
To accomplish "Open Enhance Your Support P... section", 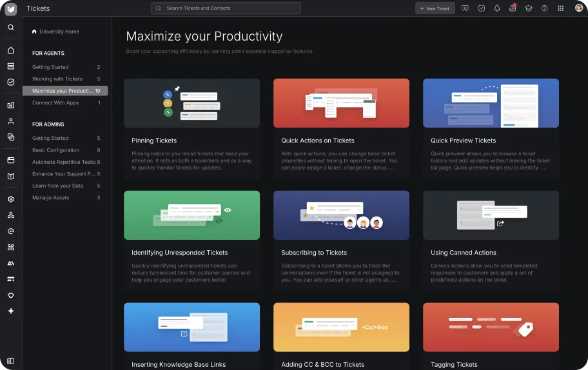I will 65,174.
